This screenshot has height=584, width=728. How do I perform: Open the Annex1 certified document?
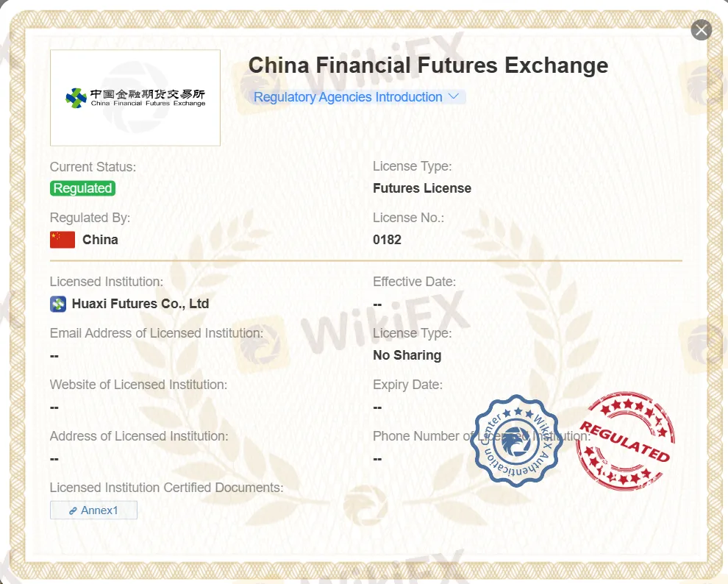93,510
